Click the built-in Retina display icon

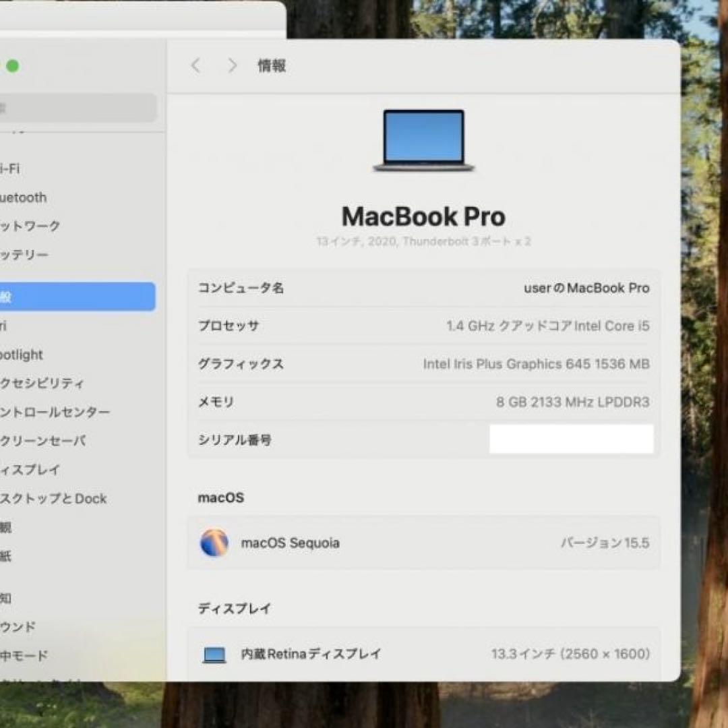[214, 655]
